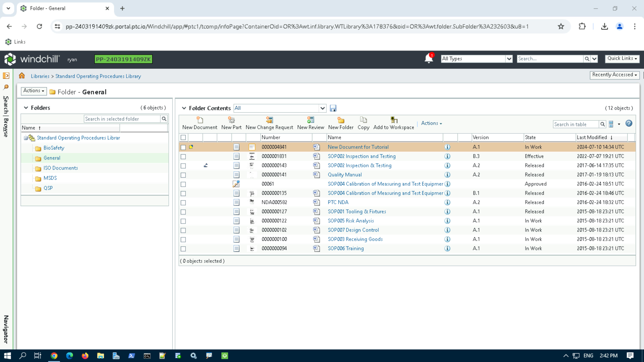Select the New Part tool
Viewport: 644px width, 362px height.
231,123
